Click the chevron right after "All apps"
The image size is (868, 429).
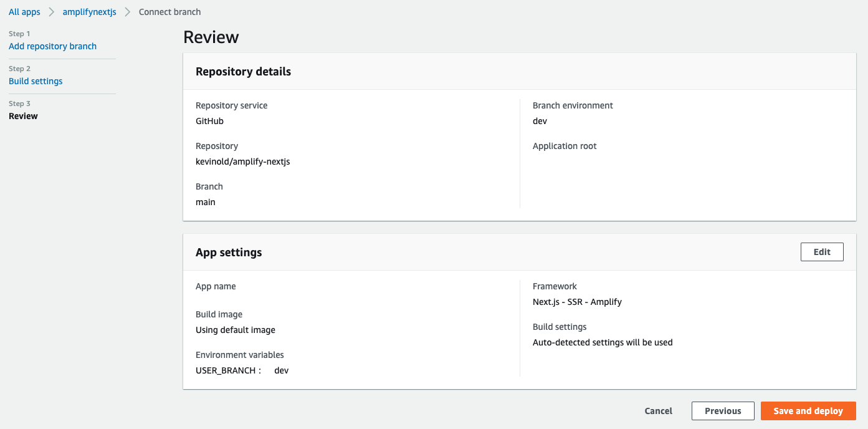(x=52, y=12)
